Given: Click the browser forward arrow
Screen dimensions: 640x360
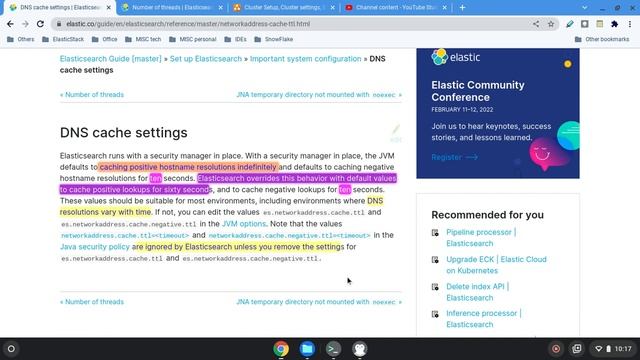Looking at the screenshot, I should [25, 24].
